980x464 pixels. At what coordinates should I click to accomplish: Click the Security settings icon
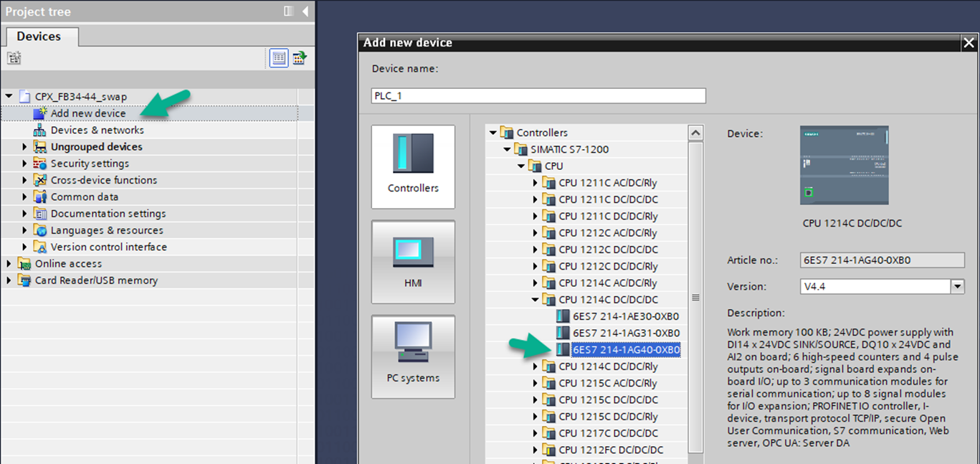(39, 164)
